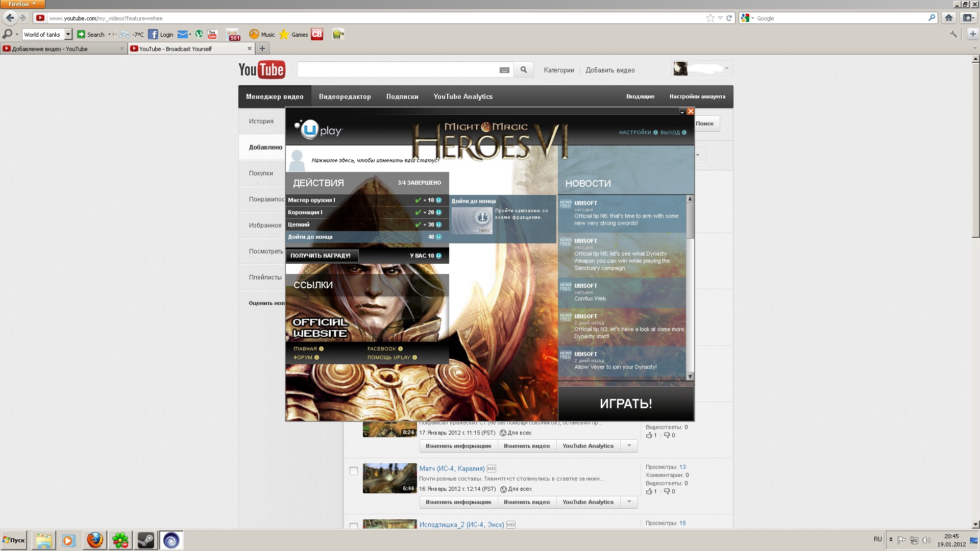
Task: Tick the checkbox for Матч (ИС-4, Карелия) video
Action: pos(353,470)
